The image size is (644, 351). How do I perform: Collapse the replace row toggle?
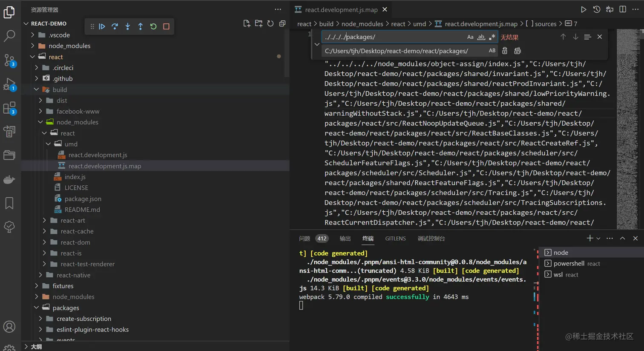click(317, 44)
